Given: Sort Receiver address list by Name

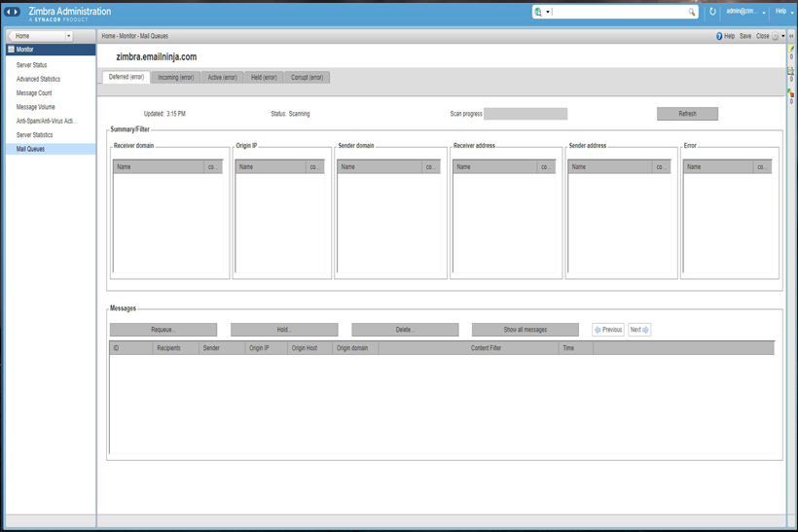Looking at the screenshot, I should [494, 167].
